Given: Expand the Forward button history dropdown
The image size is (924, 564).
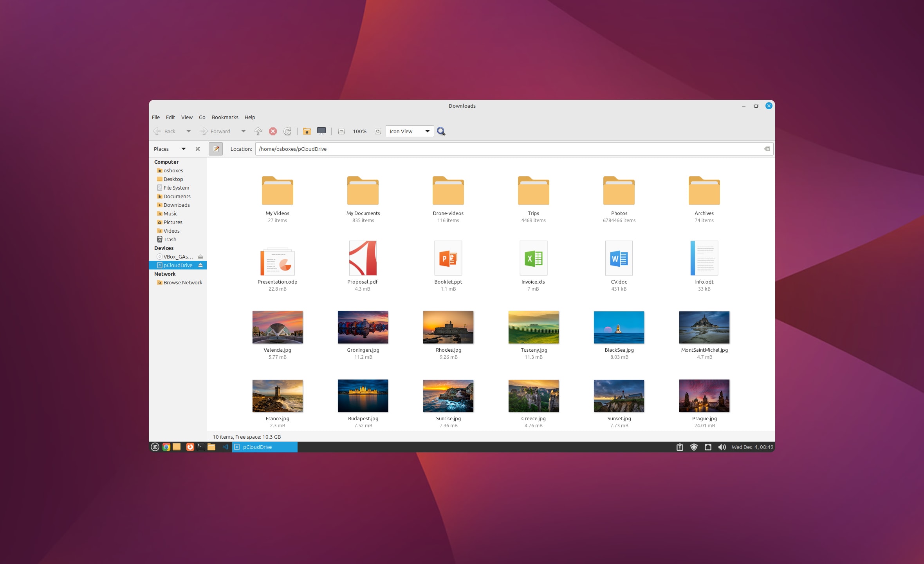Looking at the screenshot, I should [x=243, y=131].
